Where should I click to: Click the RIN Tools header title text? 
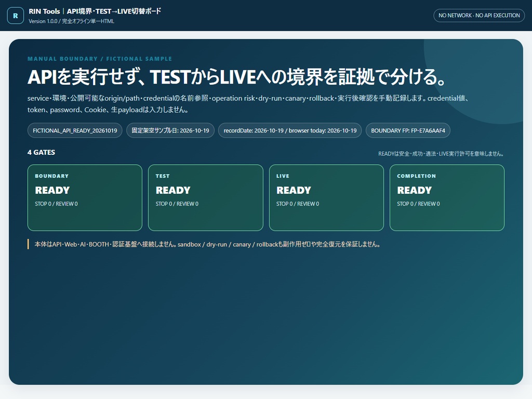click(95, 11)
